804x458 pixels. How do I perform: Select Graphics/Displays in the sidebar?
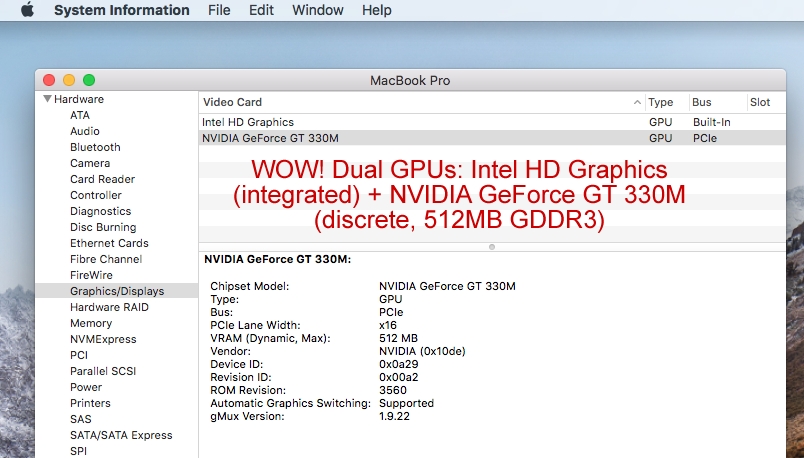pyautogui.click(x=117, y=291)
